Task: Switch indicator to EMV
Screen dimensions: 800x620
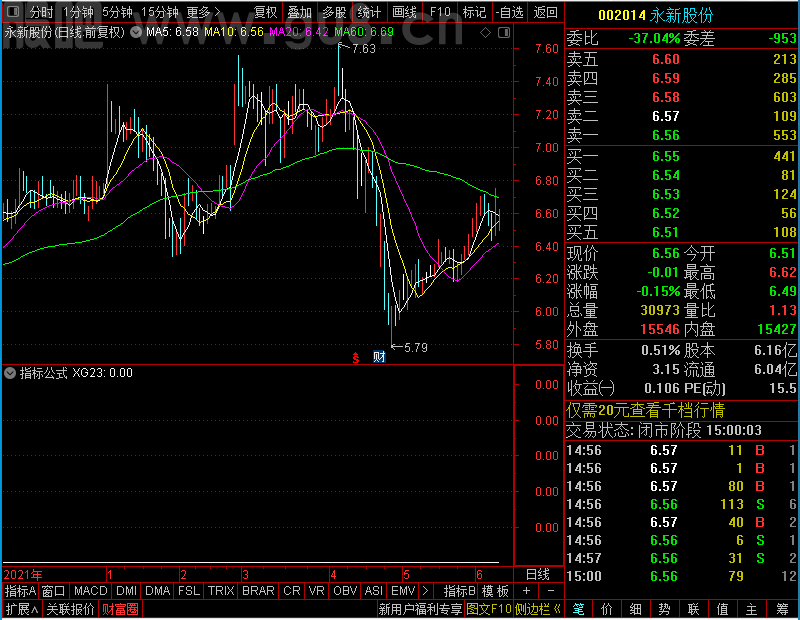Action: point(403,591)
